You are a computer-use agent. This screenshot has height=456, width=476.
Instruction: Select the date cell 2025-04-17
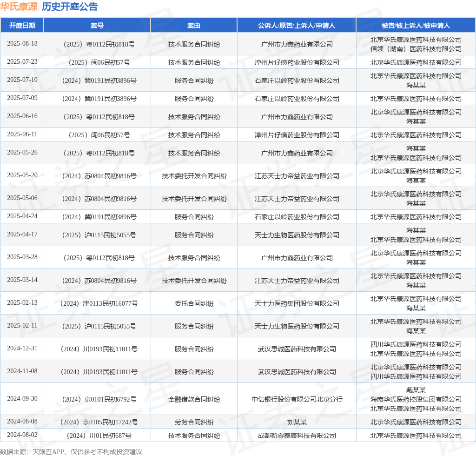coord(22,235)
